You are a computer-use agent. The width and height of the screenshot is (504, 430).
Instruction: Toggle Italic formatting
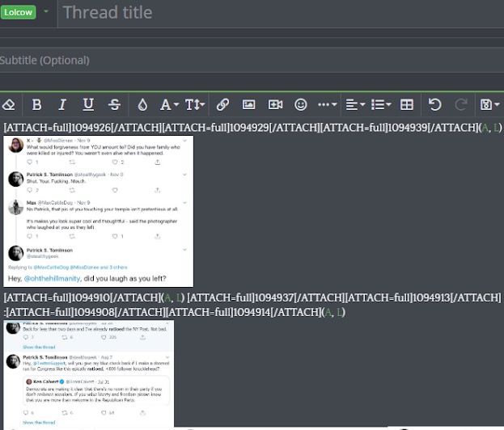(x=62, y=105)
